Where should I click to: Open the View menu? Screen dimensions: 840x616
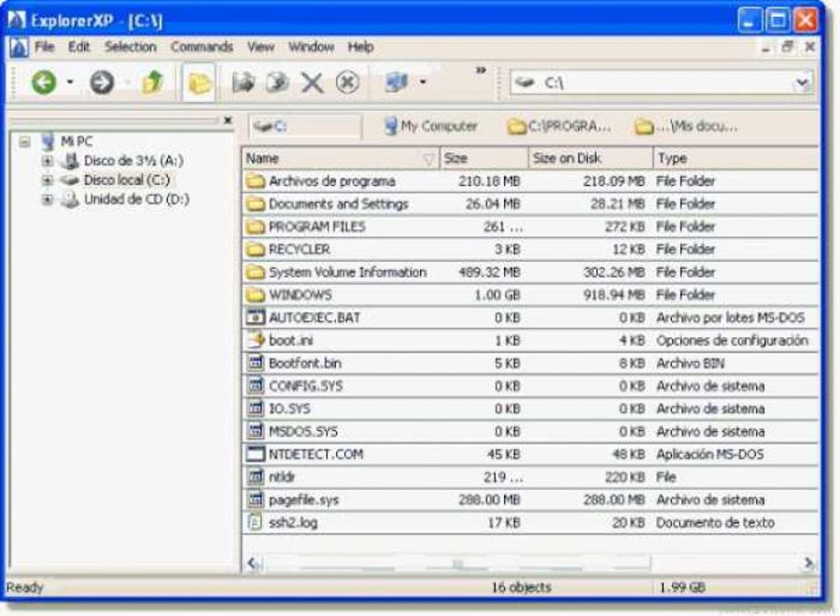(x=261, y=47)
